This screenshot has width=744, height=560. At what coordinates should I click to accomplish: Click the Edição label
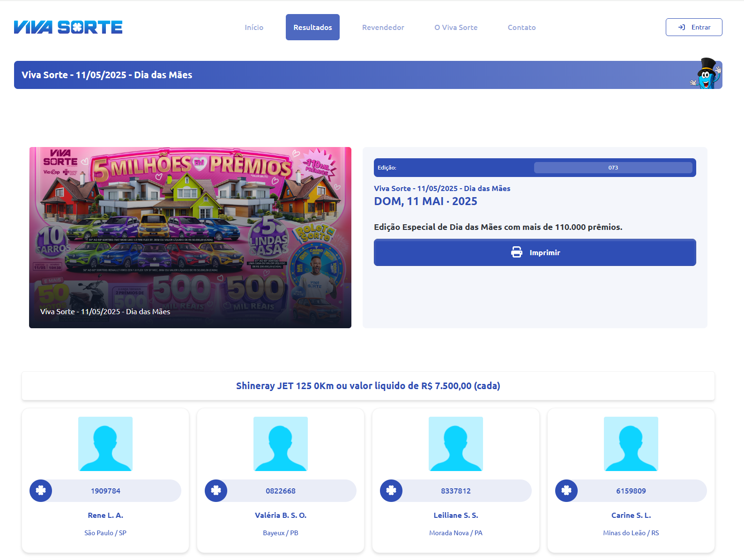tap(387, 168)
